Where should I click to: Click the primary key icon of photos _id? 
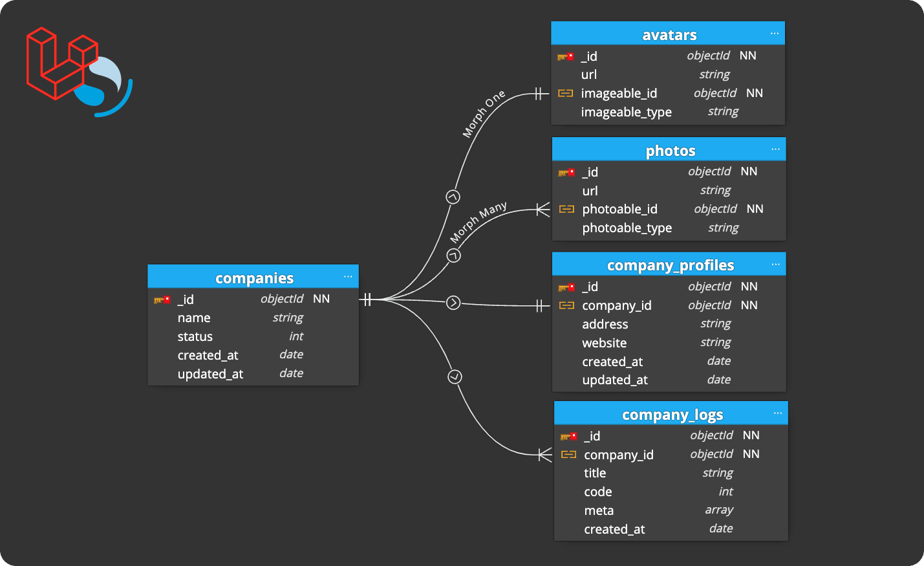tap(566, 172)
